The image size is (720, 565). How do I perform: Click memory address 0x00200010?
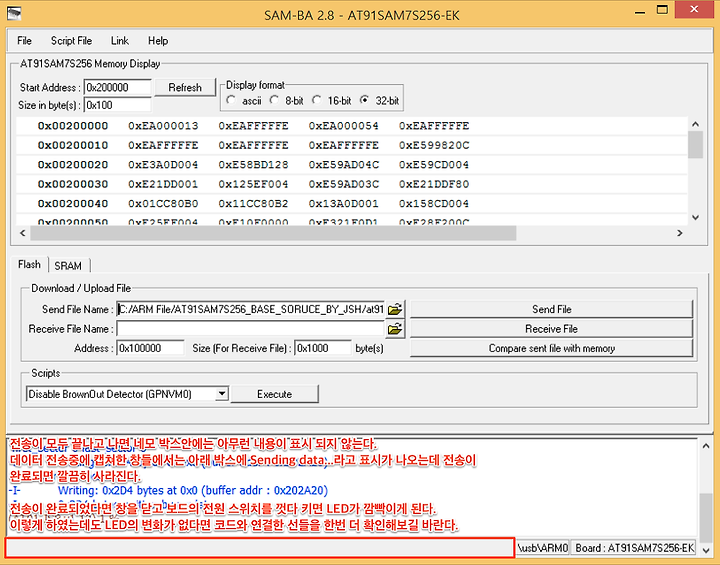73,145
